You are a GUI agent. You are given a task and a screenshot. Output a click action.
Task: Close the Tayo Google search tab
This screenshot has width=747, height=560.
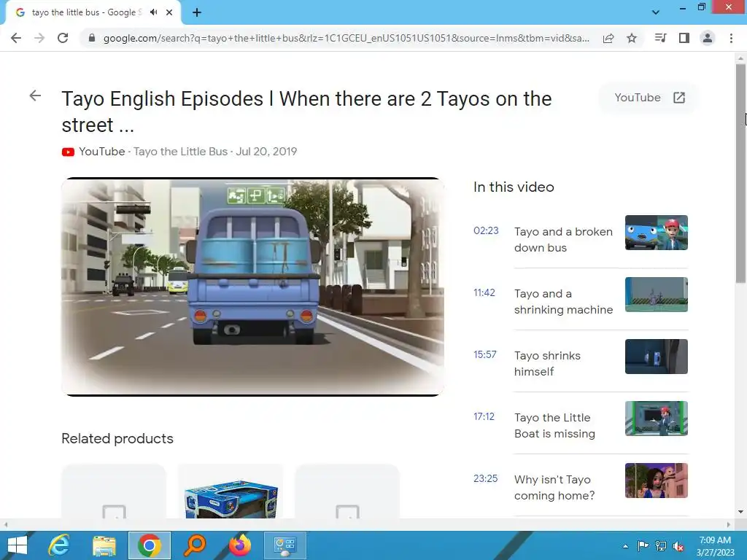169,12
